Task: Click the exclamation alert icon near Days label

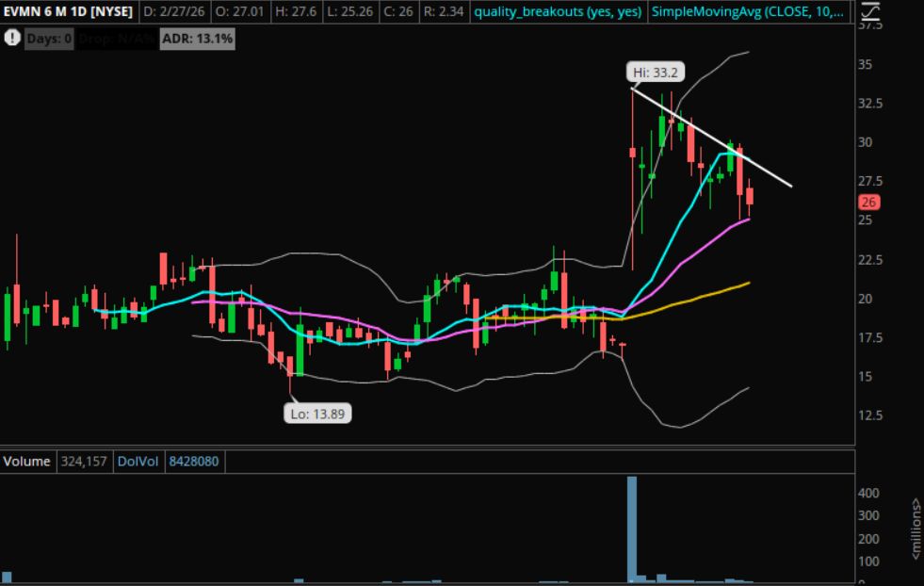Action: tap(12, 39)
